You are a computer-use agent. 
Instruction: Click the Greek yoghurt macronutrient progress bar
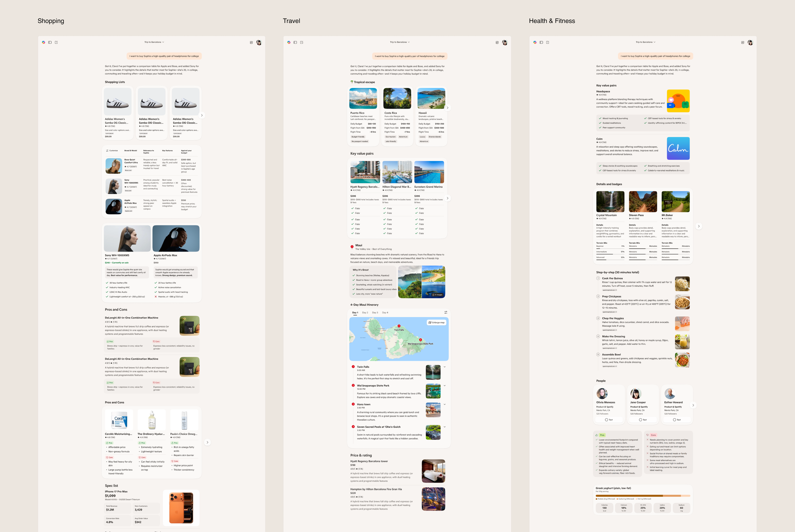(x=643, y=496)
